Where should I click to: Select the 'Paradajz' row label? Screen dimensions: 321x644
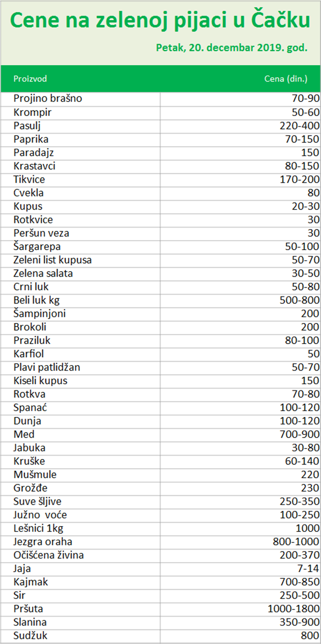(34, 152)
